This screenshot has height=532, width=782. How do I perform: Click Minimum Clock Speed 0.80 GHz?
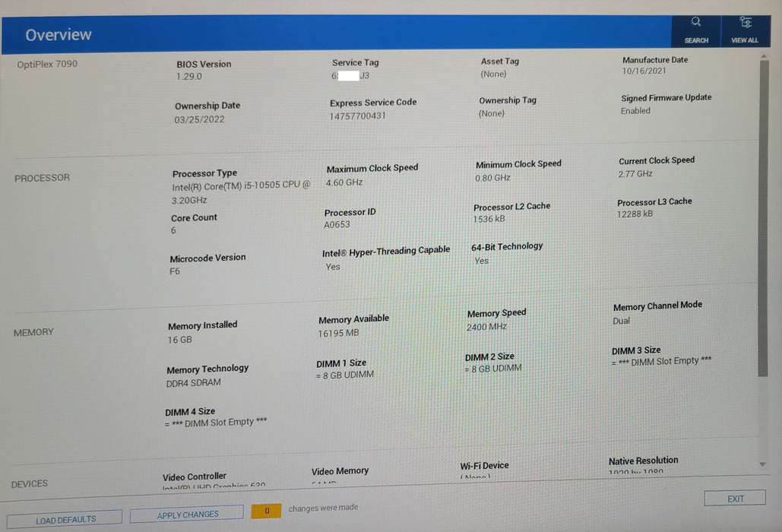492,178
